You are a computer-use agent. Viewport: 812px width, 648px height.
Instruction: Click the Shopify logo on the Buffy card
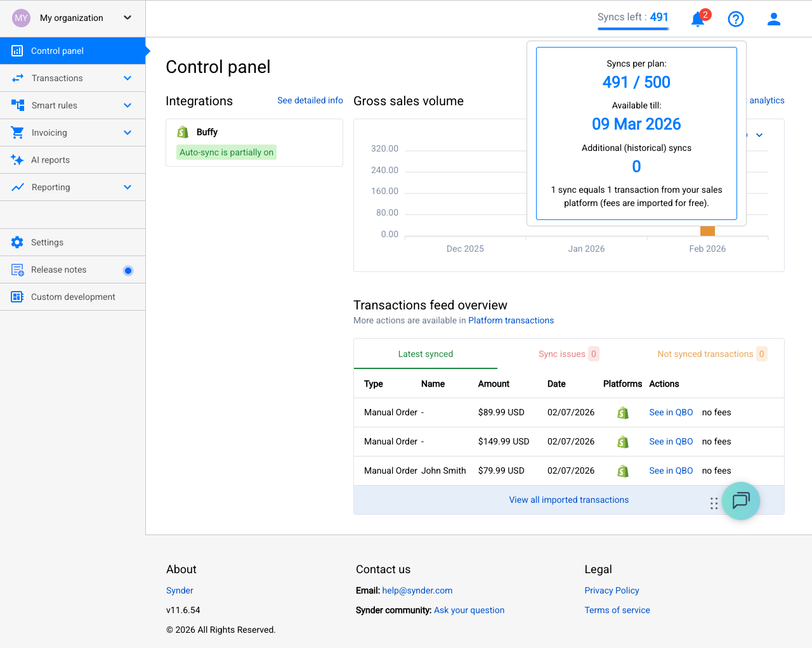pos(183,132)
